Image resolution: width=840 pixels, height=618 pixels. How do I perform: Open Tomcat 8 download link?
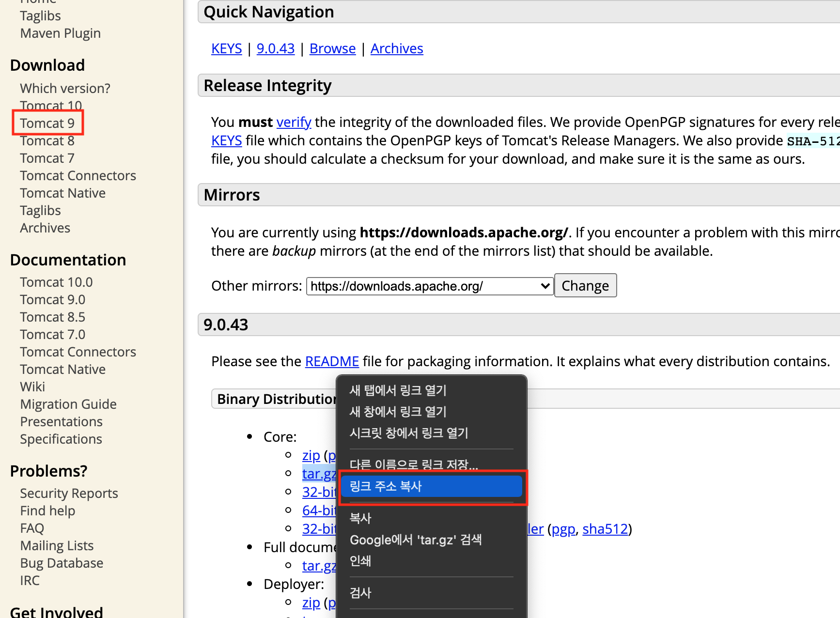47,140
